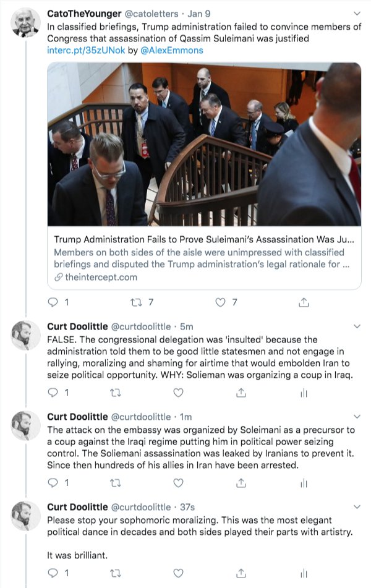The width and height of the screenshot is (371, 588).
Task: Open dropdown on Curt Doolittle's 1m tweet
Action: (x=356, y=416)
